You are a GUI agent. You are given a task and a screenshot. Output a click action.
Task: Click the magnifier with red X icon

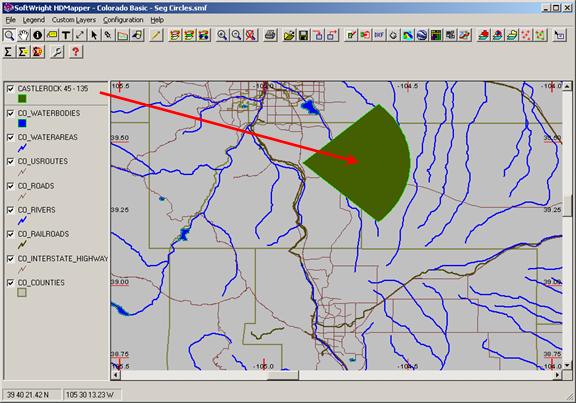(251, 35)
